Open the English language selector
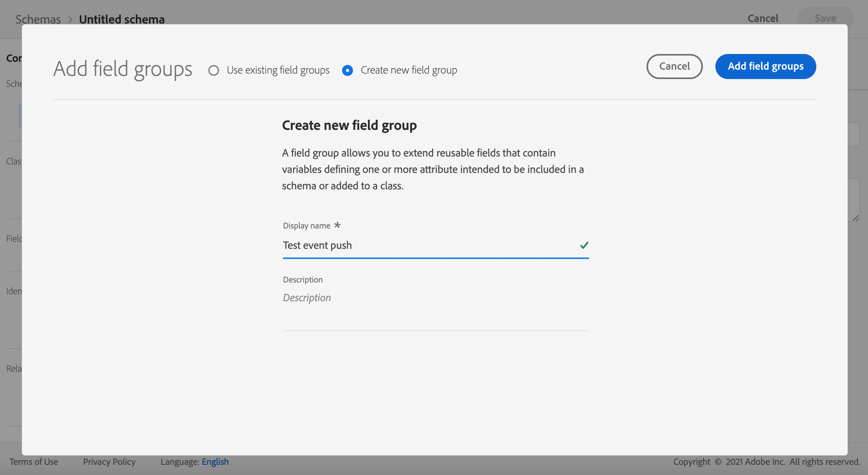This screenshot has width=868, height=475. [215, 462]
